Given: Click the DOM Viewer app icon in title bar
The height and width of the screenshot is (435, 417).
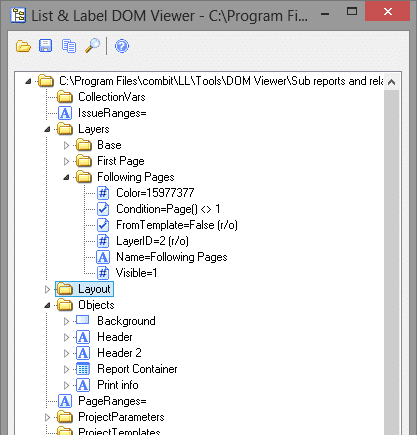Looking at the screenshot, I should (18, 15).
